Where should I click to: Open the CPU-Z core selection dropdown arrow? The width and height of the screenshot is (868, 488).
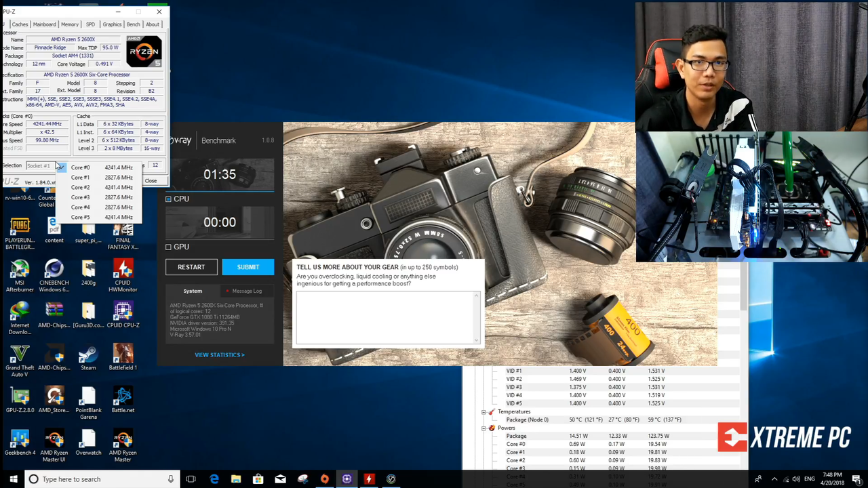coord(60,166)
